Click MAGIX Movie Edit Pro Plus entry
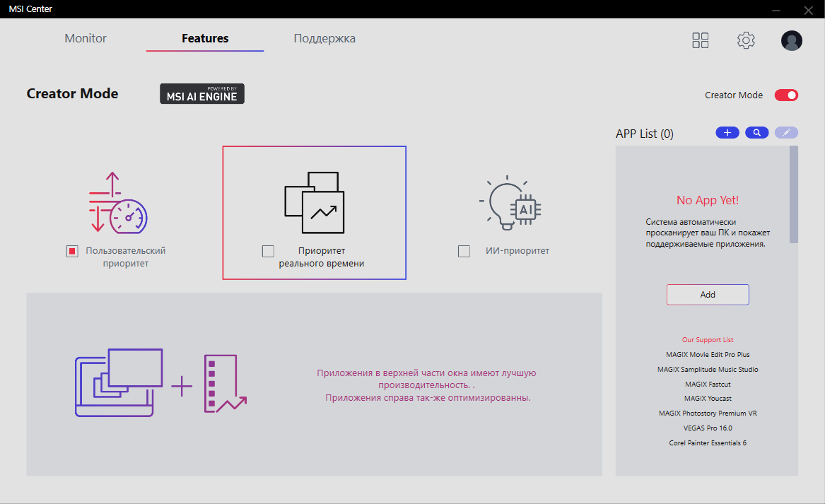This screenshot has height=504, width=825. (x=708, y=355)
